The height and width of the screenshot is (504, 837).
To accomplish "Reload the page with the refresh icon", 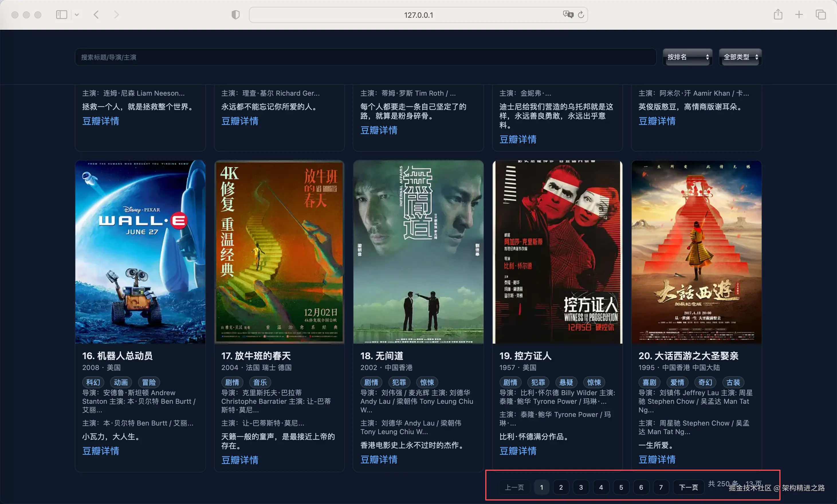I will click(x=581, y=15).
